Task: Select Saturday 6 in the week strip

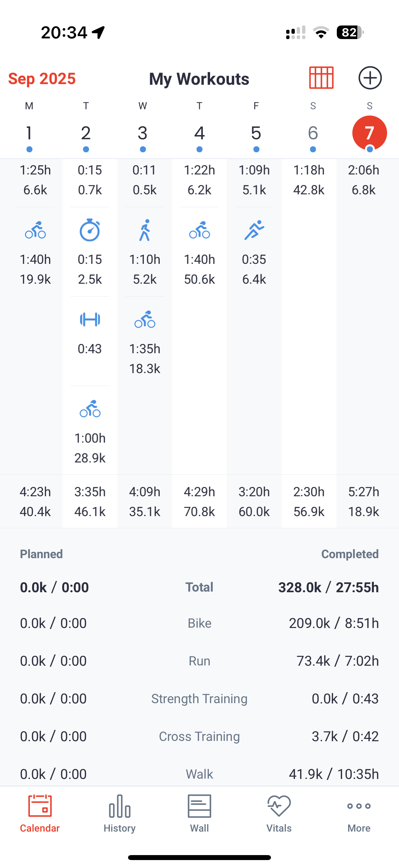Action: [x=313, y=133]
